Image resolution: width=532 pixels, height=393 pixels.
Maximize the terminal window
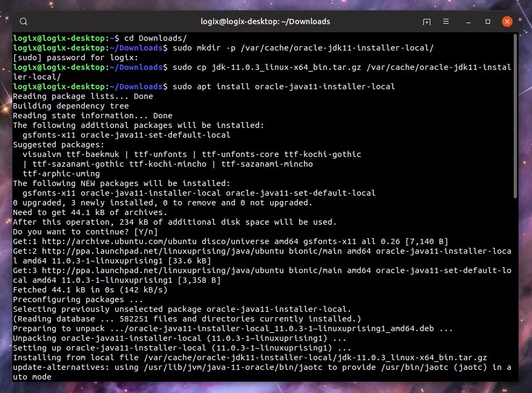(x=488, y=22)
